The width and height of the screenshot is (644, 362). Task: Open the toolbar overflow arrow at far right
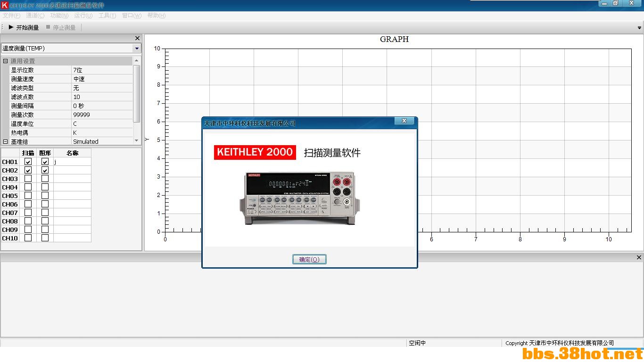pos(639,28)
